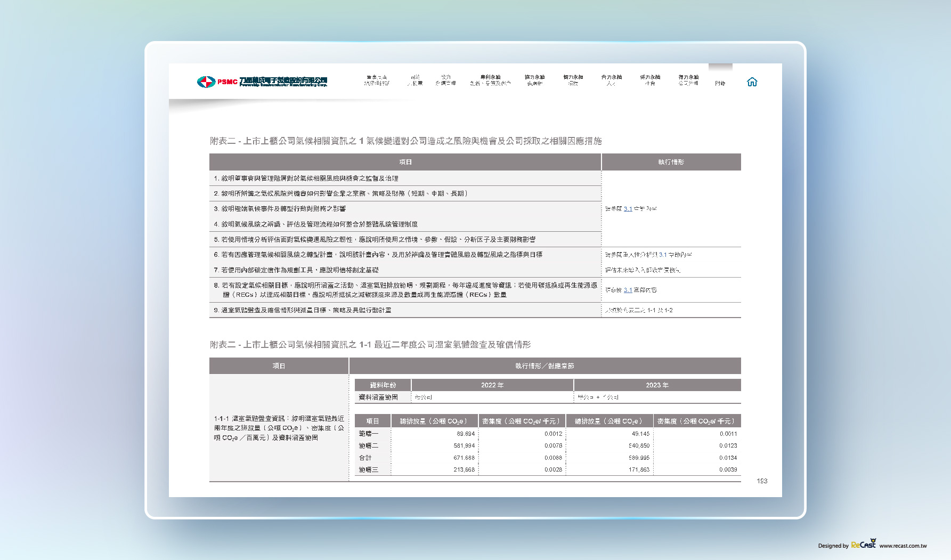Image resolution: width=951 pixels, height=560 pixels.
Task: Click the home icon in the header
Action: coord(752,82)
